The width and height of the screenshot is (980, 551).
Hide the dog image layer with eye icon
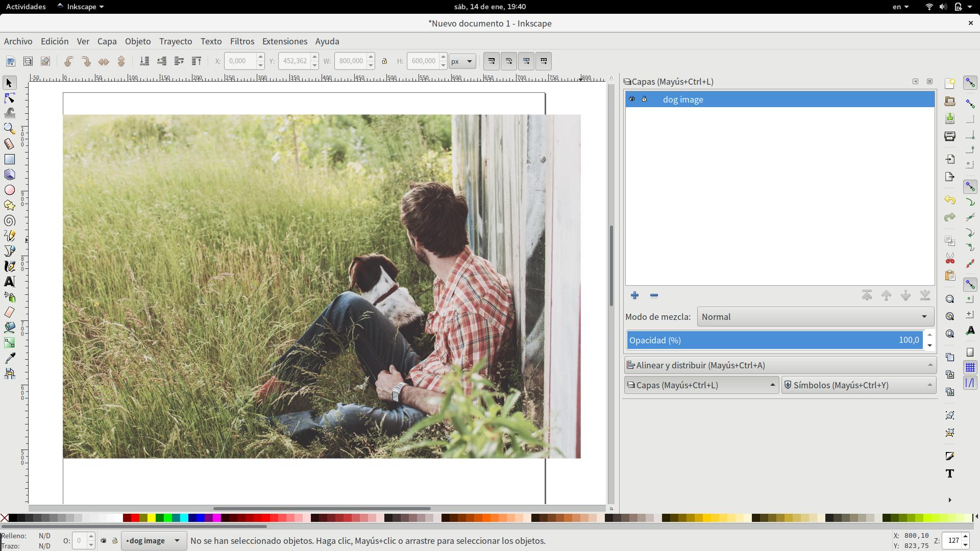click(632, 99)
